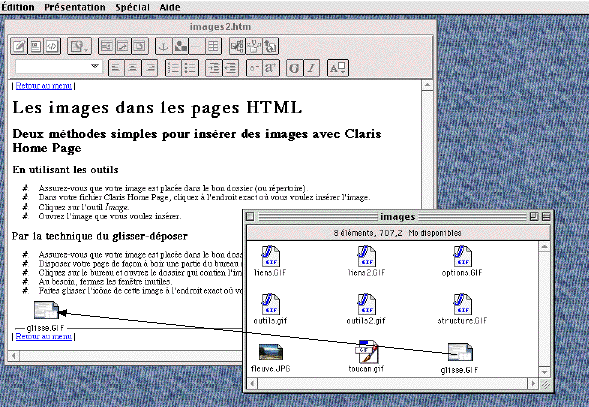Click the Insert Table tool
Image resolution: width=589 pixels, height=407 pixels.
[213, 46]
